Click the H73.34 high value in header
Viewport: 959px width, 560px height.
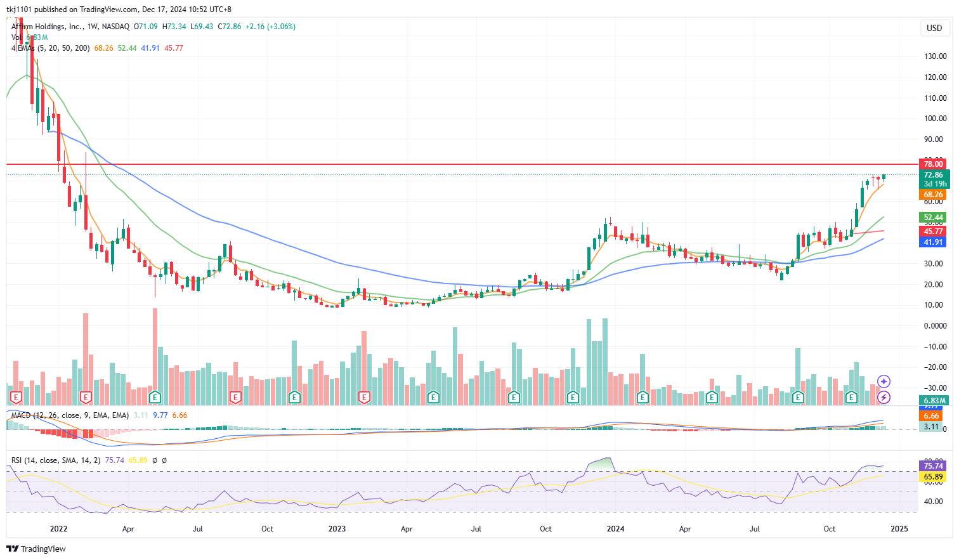(x=174, y=27)
